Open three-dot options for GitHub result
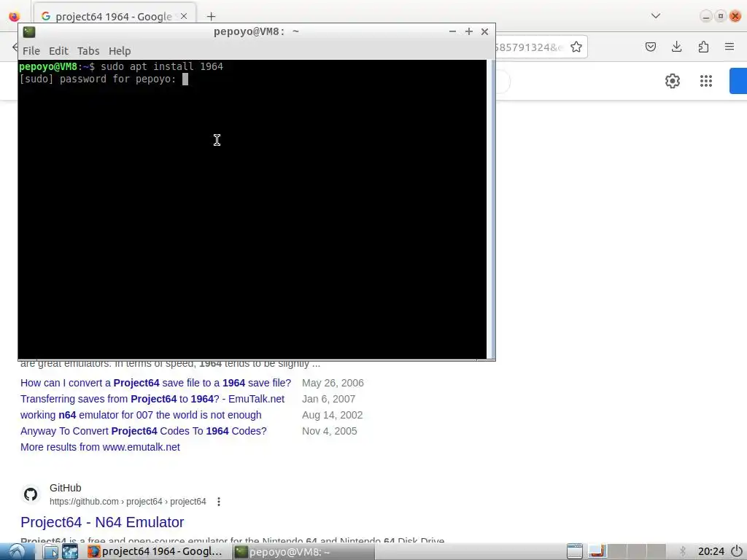Screen dimensions: 747x560 point(219,502)
